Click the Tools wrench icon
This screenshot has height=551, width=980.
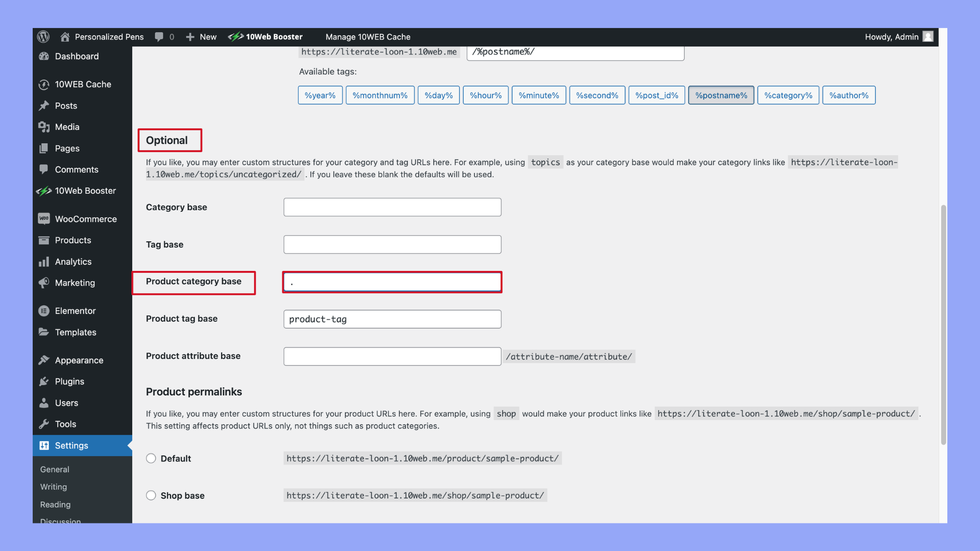point(44,424)
